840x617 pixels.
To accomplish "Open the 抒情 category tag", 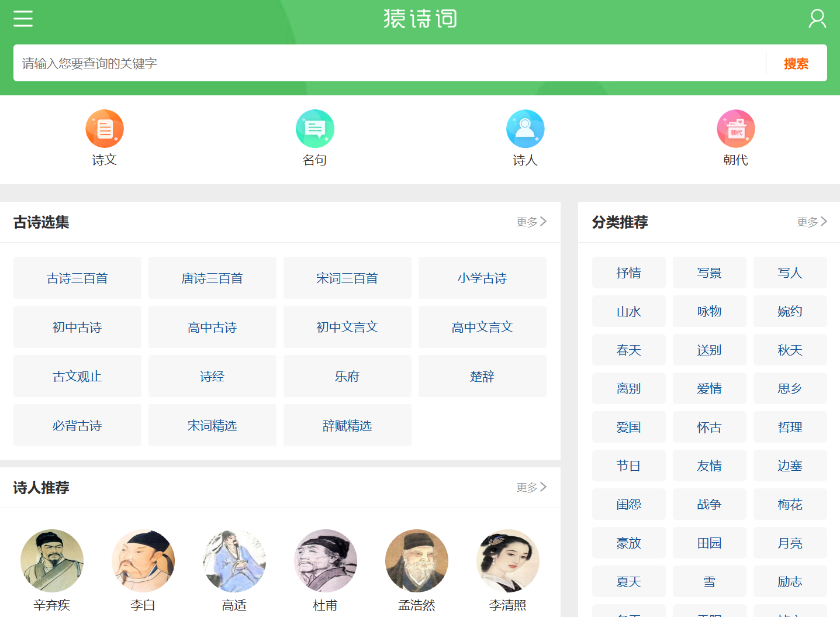I will [x=628, y=273].
